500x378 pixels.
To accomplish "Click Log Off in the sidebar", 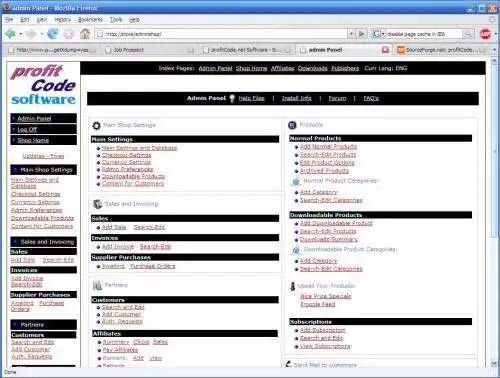I will tap(27, 129).
